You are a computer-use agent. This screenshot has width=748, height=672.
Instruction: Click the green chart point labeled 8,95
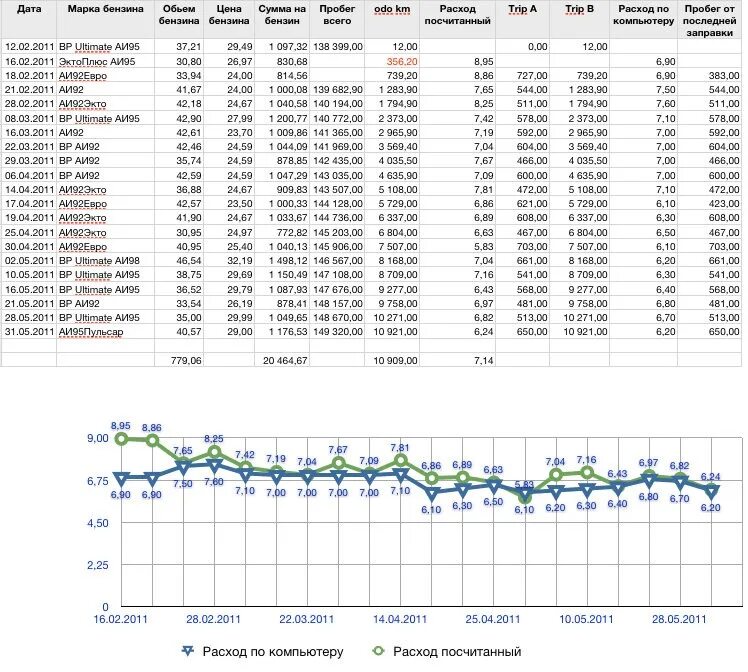click(x=122, y=439)
